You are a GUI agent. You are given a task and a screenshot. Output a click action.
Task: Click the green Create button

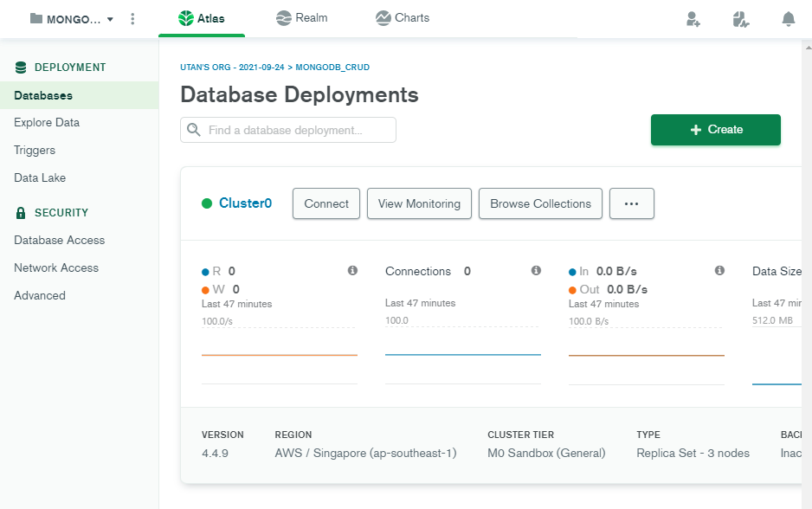(716, 130)
